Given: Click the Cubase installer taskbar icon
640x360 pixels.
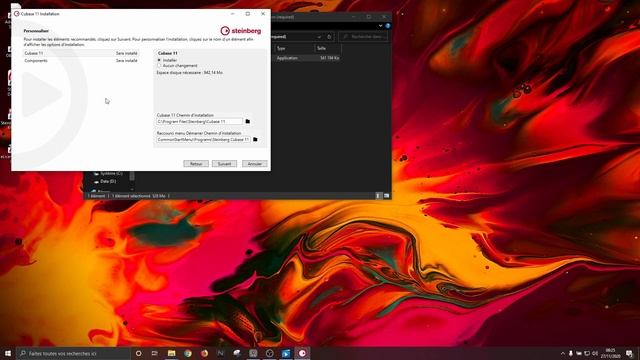Looking at the screenshot, I should tap(302, 353).
